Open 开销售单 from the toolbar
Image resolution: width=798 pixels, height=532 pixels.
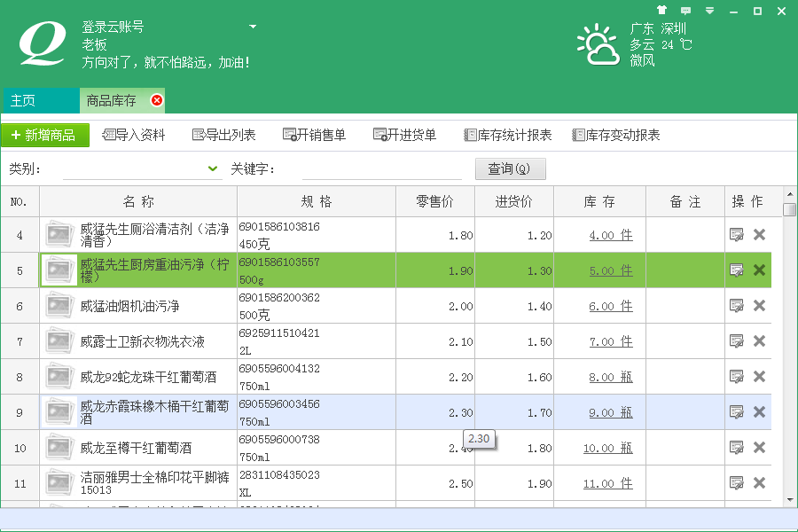[315, 135]
